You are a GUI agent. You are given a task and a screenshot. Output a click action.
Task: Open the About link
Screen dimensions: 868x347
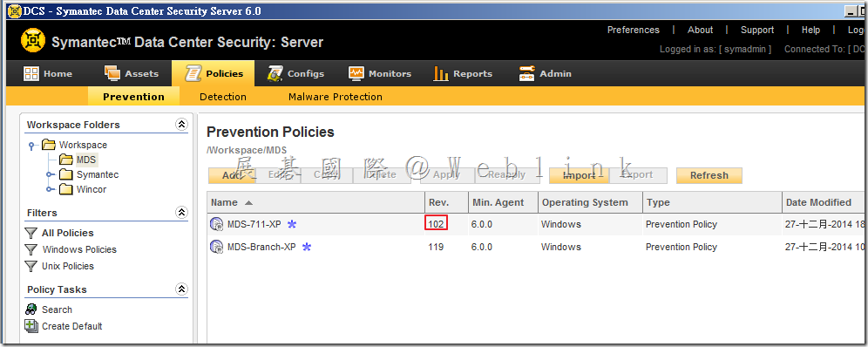tap(701, 30)
